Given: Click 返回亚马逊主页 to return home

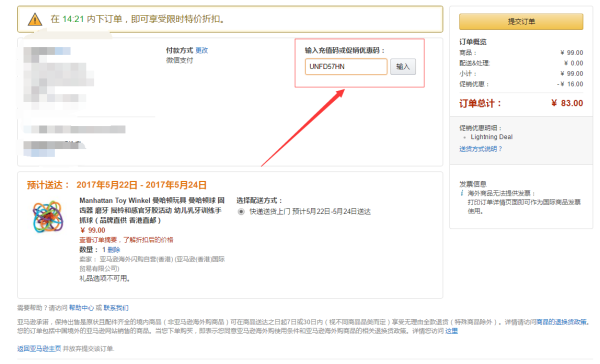Looking at the screenshot, I should click(39, 348).
